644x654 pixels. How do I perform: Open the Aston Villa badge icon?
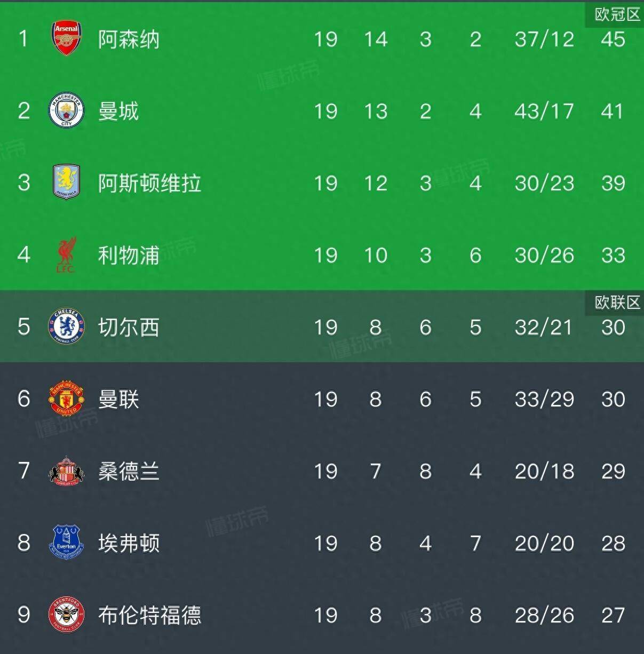[x=66, y=182]
